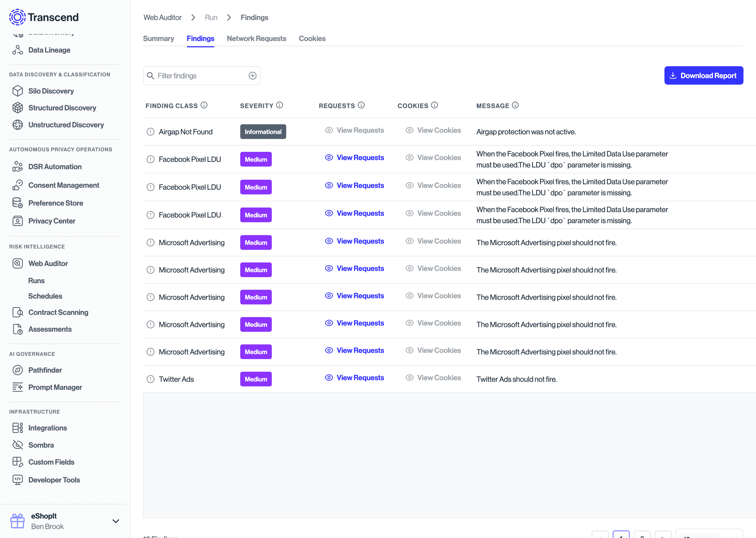Click the Sombra crossed-eye icon
Image resolution: width=756 pixels, height=538 pixels.
(x=18, y=445)
